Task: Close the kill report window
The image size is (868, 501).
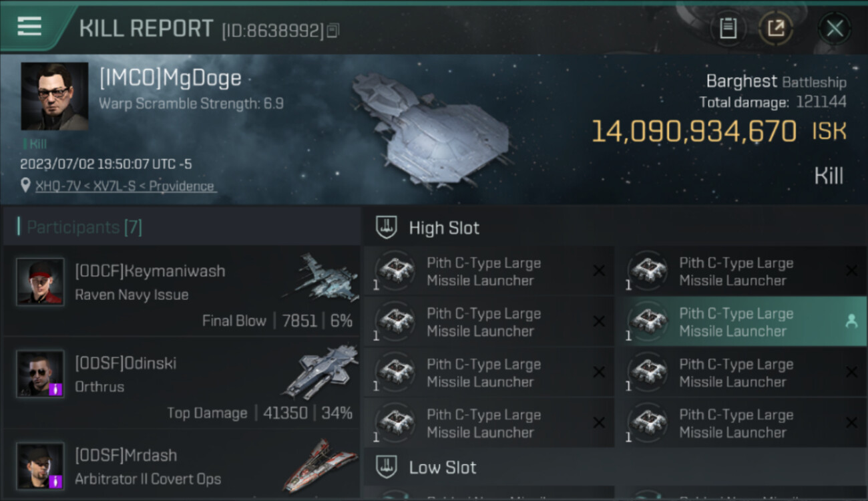Action: coord(834,29)
